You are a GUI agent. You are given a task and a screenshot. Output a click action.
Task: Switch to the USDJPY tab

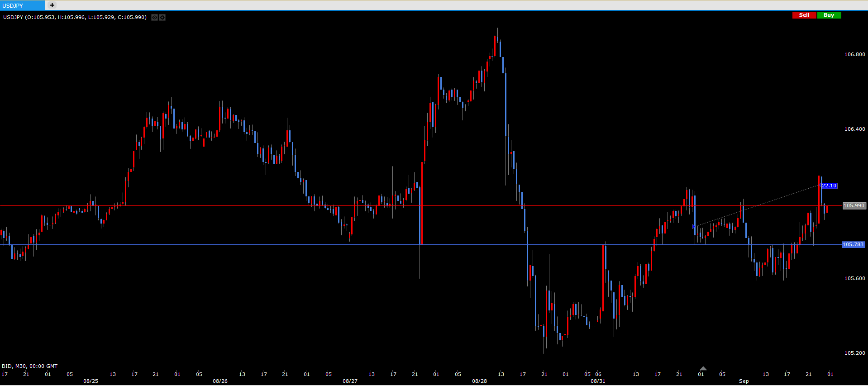[x=22, y=5]
